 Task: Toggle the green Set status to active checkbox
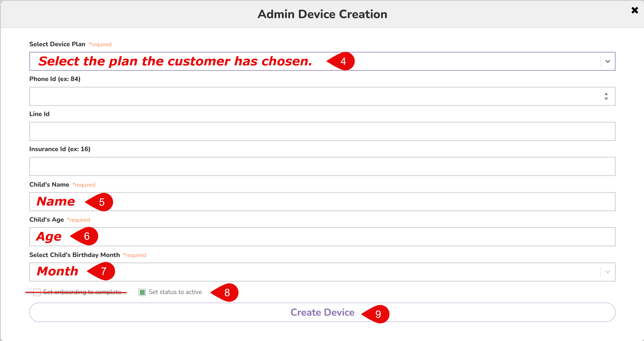tap(142, 292)
